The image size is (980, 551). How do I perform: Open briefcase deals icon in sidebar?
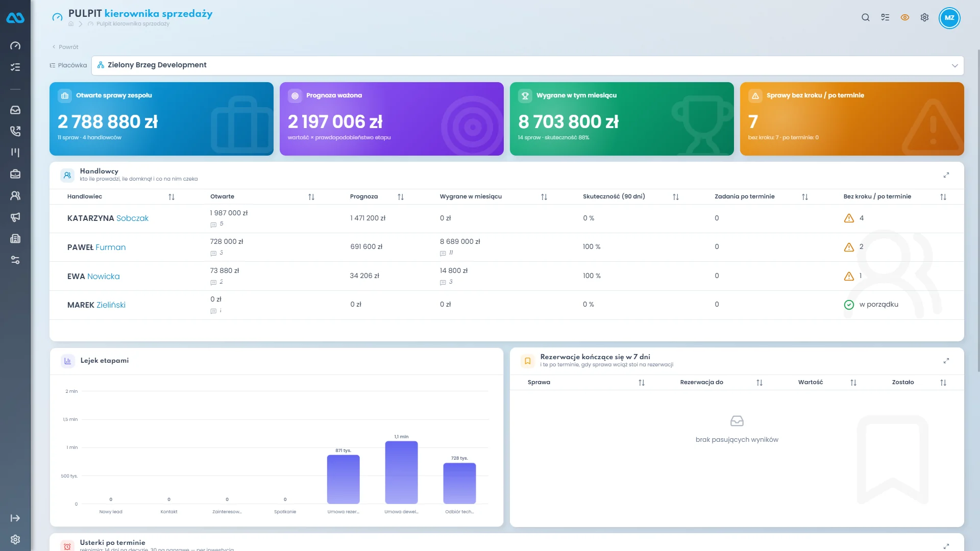pos(15,174)
